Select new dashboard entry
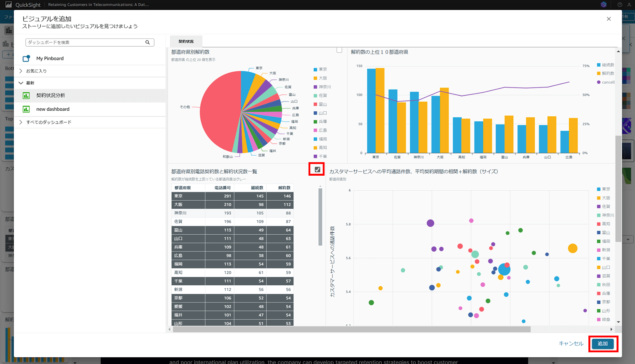The image size is (635, 364). click(90, 109)
